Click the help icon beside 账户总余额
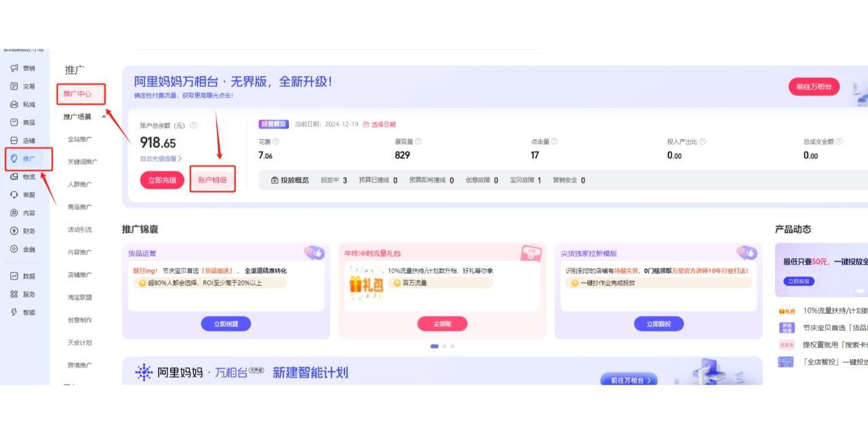The height and width of the screenshot is (434, 868). click(x=193, y=125)
